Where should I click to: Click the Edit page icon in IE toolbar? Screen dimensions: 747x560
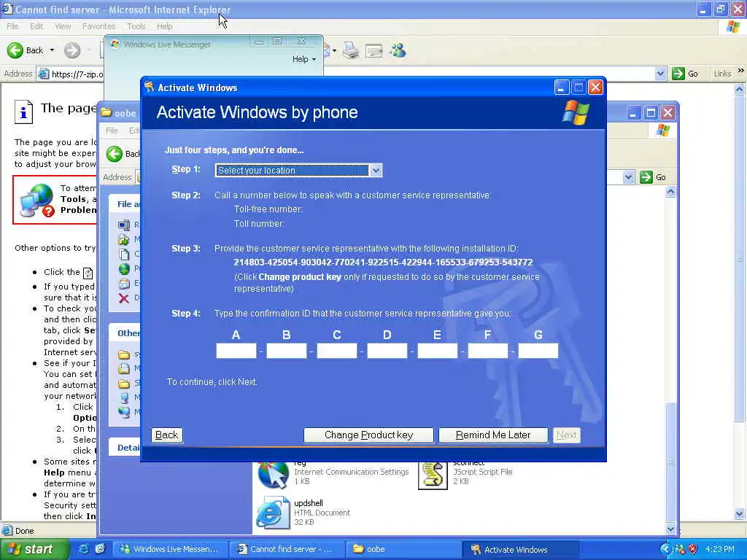pyautogui.click(x=374, y=50)
